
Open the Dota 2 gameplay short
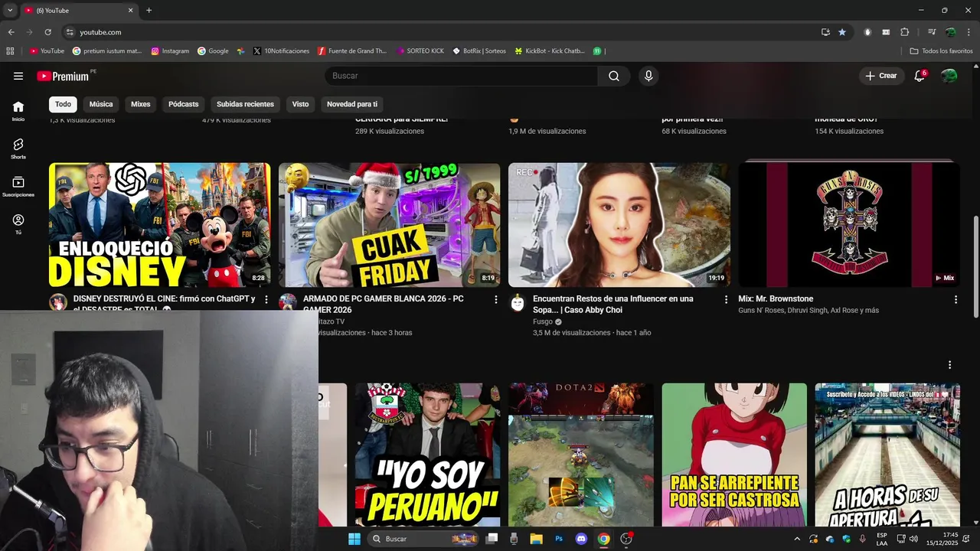pyautogui.click(x=581, y=455)
